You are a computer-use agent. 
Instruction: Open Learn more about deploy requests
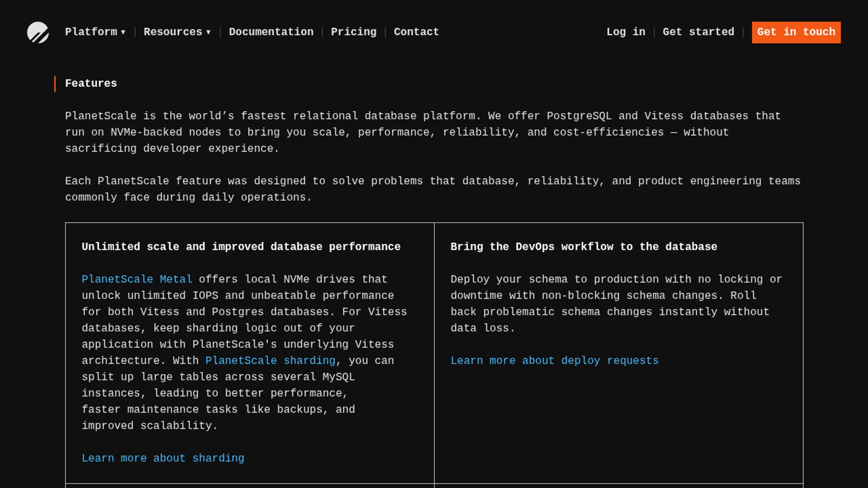(555, 361)
